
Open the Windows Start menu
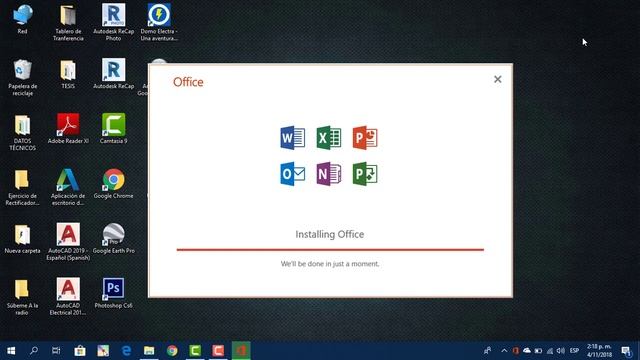click(11, 351)
